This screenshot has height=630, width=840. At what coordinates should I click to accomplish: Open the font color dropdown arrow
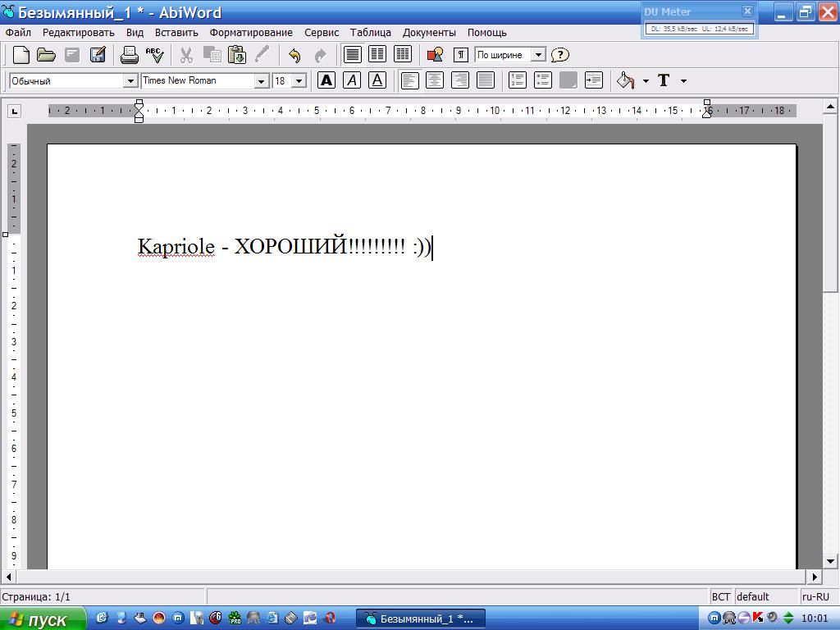(683, 81)
